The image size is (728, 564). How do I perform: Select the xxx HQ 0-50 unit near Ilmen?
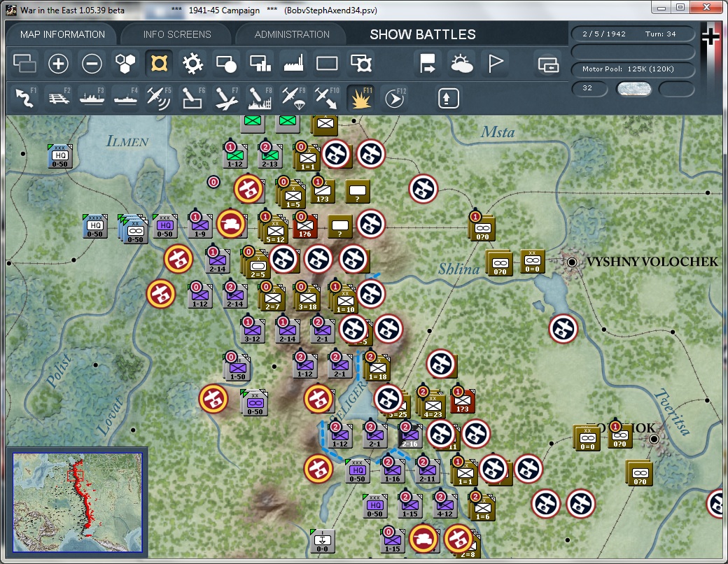pos(59,156)
